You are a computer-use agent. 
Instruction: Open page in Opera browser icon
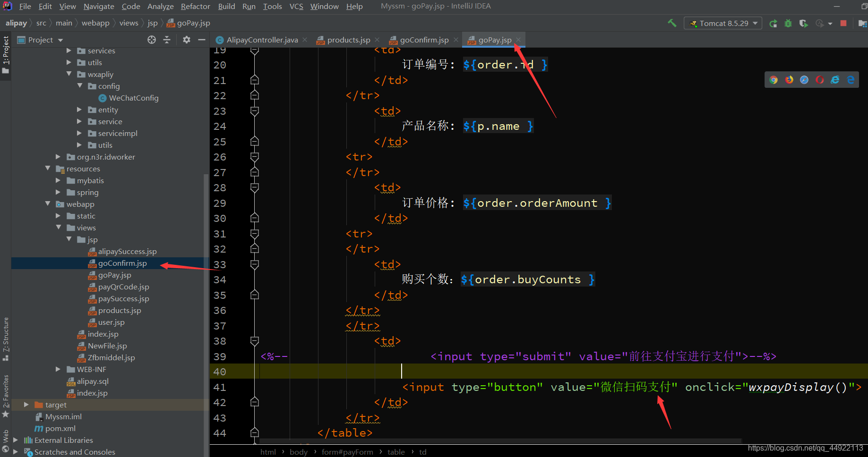coord(820,80)
